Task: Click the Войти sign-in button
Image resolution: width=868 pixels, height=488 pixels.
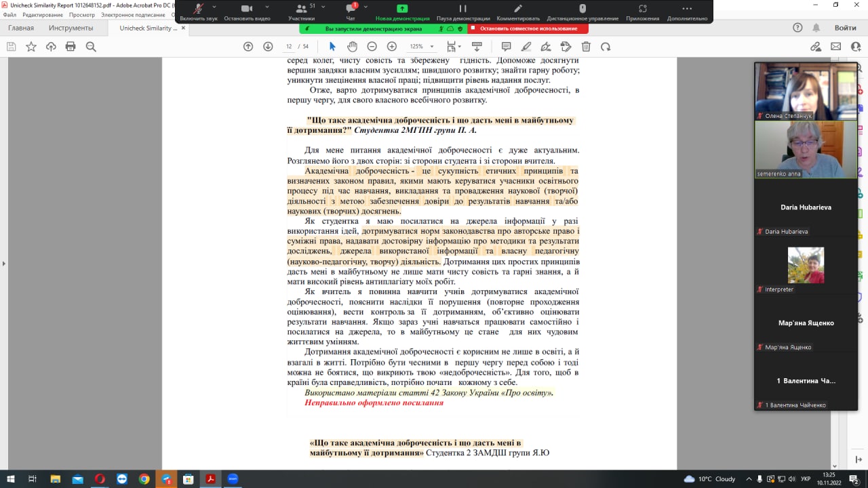Action: 845,28
